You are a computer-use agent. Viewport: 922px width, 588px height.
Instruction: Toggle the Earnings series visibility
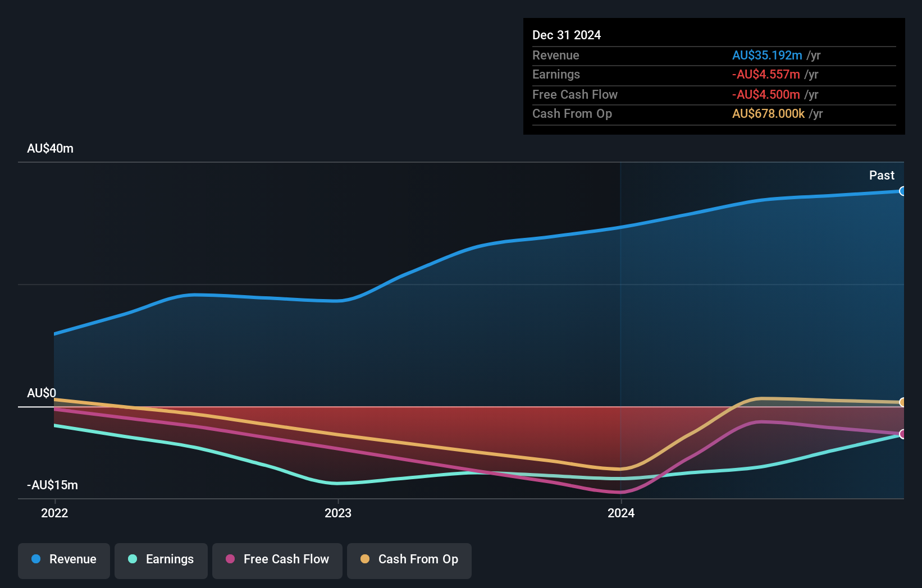click(161, 559)
